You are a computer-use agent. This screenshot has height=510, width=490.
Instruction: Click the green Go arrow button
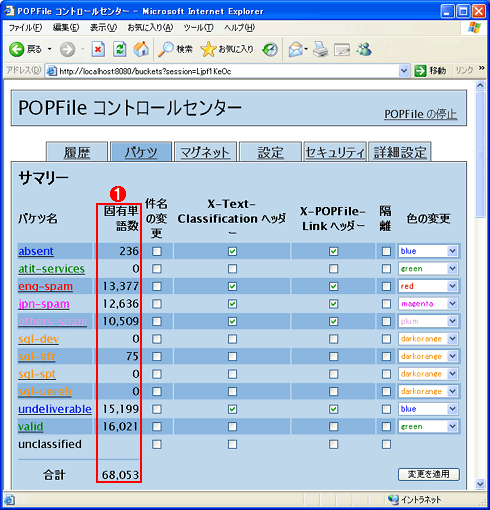tap(420, 71)
